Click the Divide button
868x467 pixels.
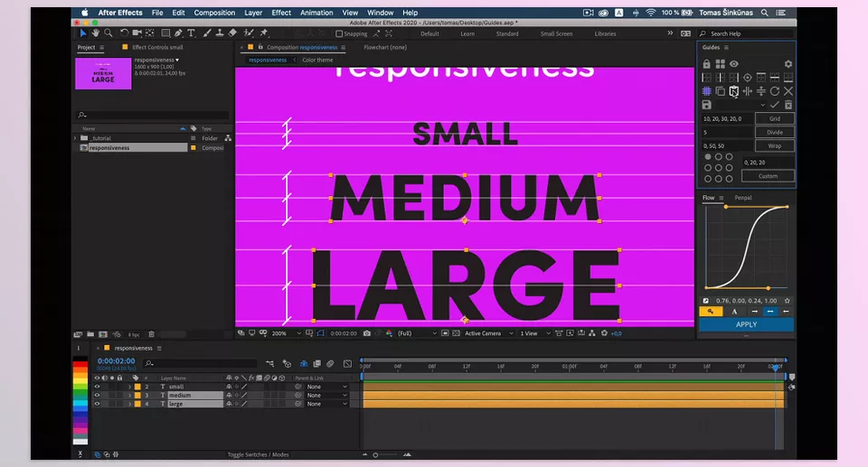[775, 132]
